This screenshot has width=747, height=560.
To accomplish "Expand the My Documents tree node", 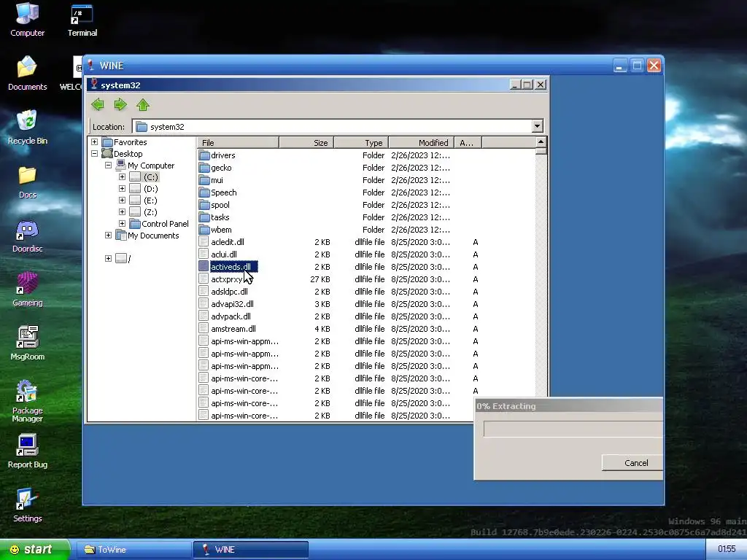I will coord(108,236).
